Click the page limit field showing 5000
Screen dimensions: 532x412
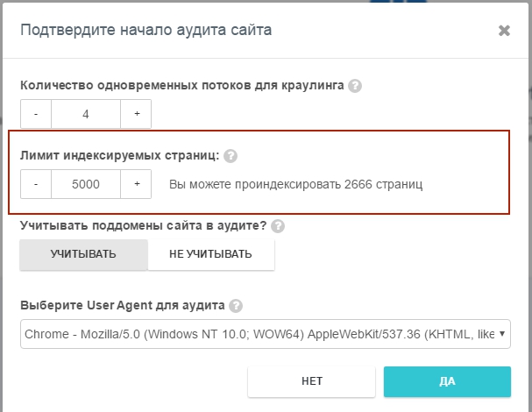[x=86, y=184]
